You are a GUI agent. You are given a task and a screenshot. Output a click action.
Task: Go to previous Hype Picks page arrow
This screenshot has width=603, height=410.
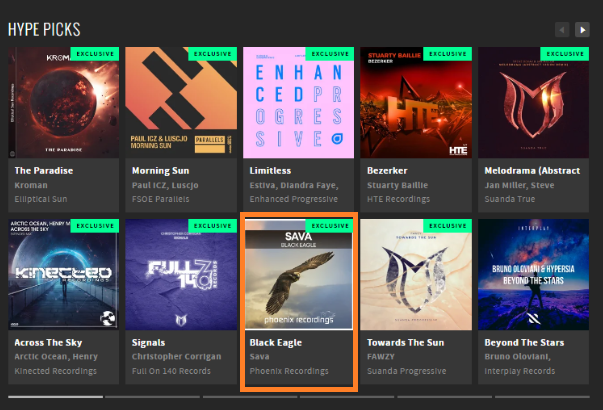(x=562, y=30)
